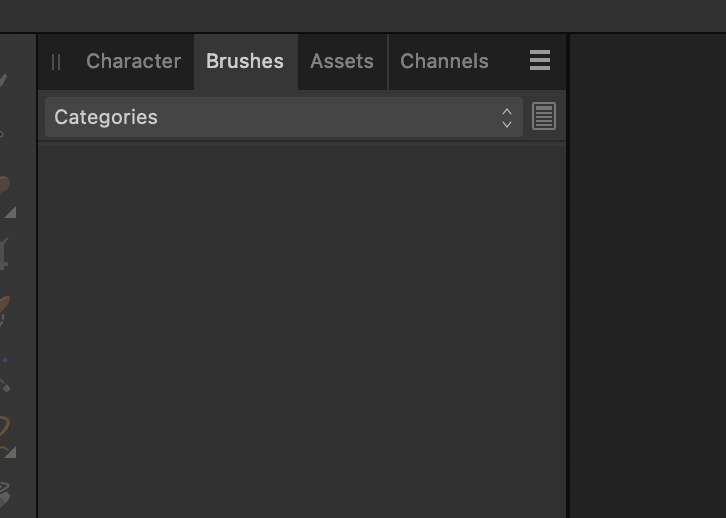Open the Categories brush dropdown

tap(284, 117)
